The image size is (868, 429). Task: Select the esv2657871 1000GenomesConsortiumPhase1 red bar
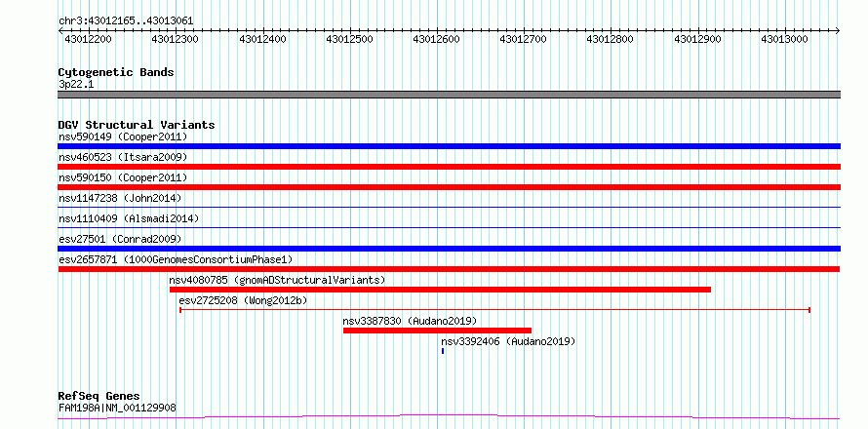click(449, 269)
